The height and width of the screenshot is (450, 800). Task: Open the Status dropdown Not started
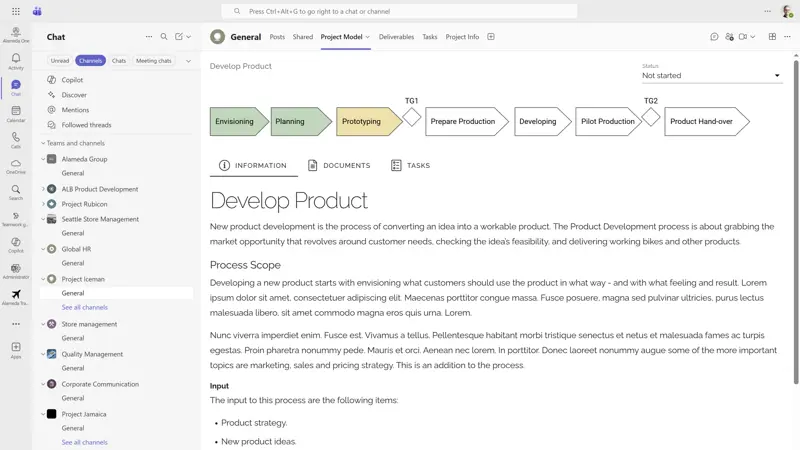coord(712,76)
